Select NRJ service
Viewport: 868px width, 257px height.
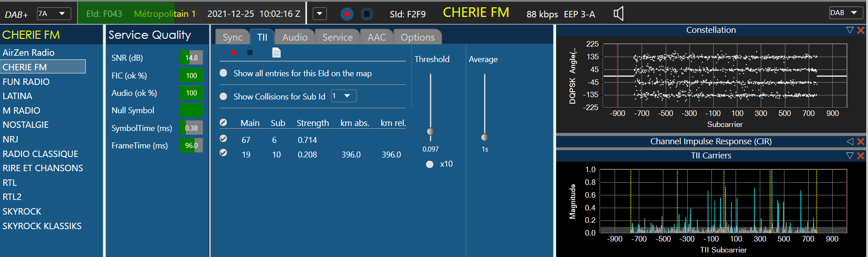11,139
